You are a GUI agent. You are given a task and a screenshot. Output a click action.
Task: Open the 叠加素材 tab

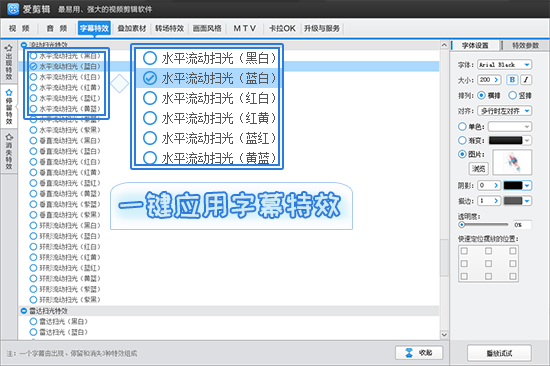(132, 28)
